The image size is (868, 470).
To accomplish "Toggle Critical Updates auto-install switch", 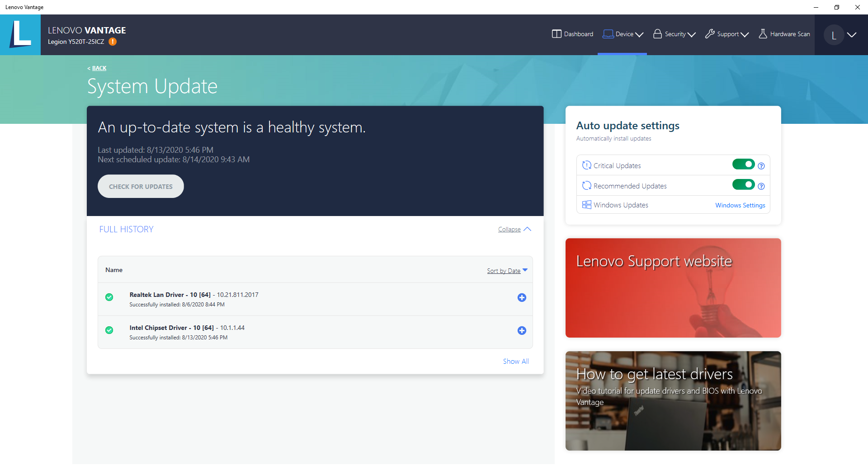I will coord(744,164).
